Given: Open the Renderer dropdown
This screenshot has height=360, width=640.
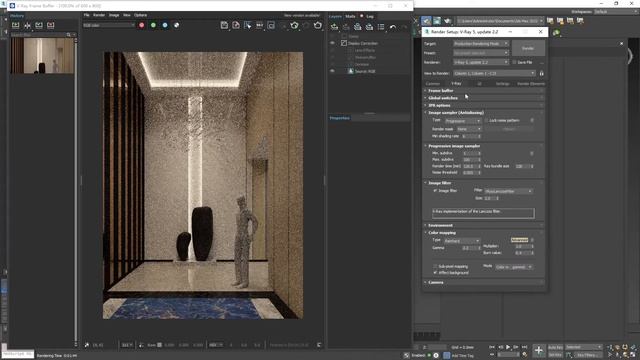Looking at the screenshot, I should [x=481, y=62].
